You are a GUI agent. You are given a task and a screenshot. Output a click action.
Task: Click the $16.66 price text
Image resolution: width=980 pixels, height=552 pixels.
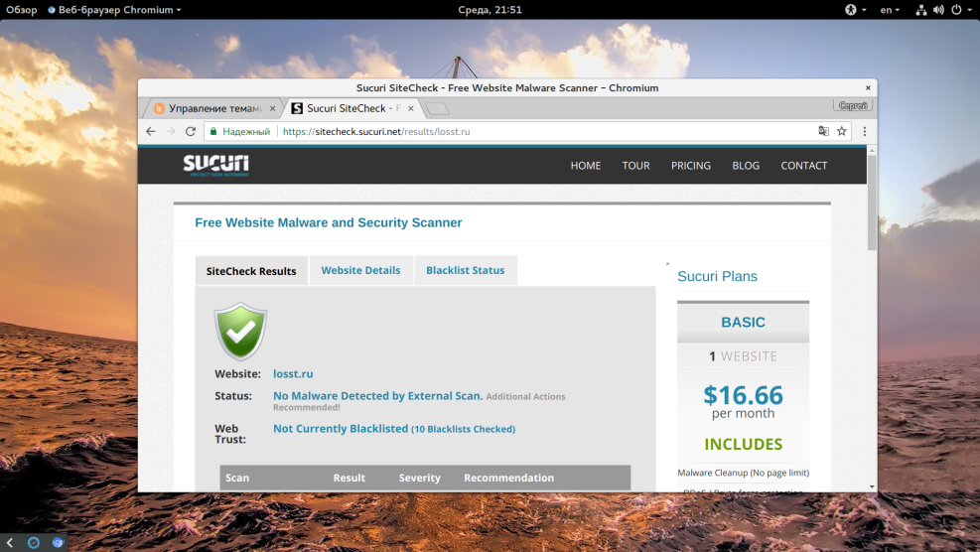click(x=743, y=395)
